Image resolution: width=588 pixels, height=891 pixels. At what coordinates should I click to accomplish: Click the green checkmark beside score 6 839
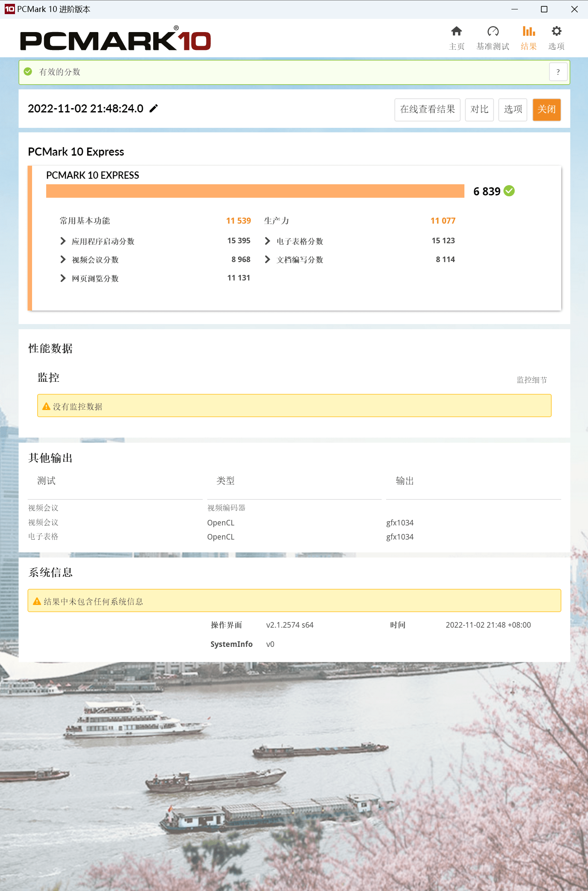(509, 191)
